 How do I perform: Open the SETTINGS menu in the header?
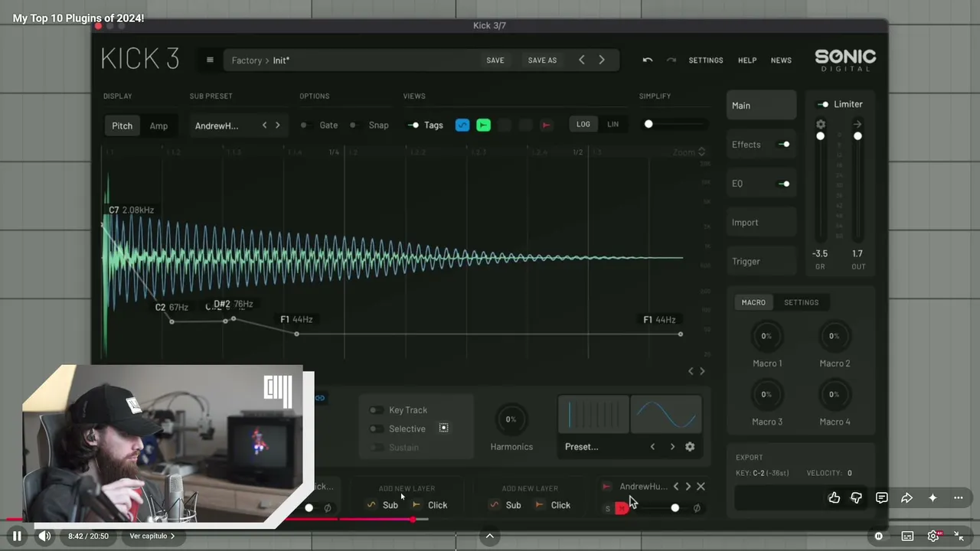tap(706, 60)
